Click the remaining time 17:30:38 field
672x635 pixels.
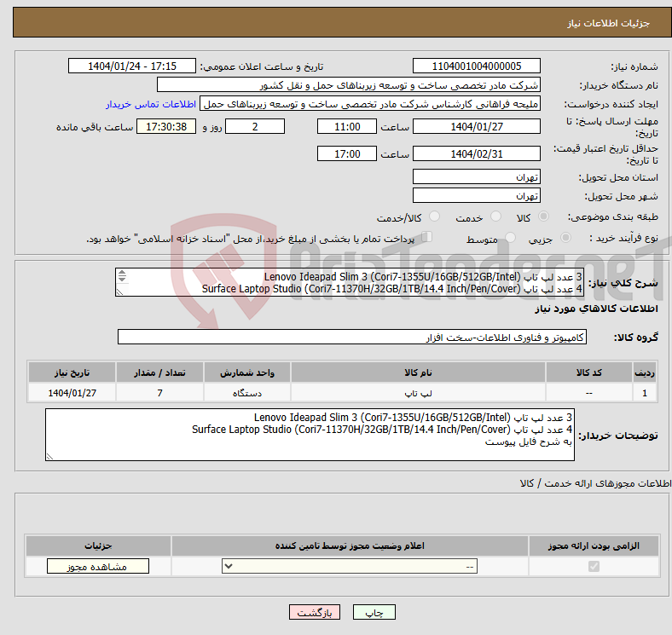[x=165, y=126]
